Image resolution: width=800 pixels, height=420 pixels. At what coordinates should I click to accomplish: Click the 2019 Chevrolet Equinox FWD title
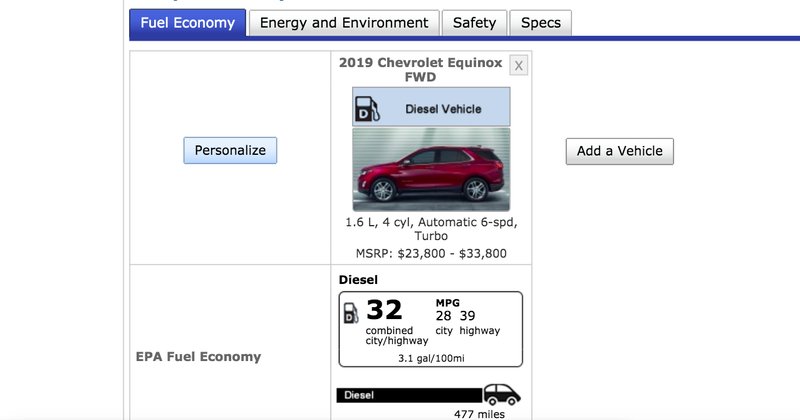pos(420,70)
